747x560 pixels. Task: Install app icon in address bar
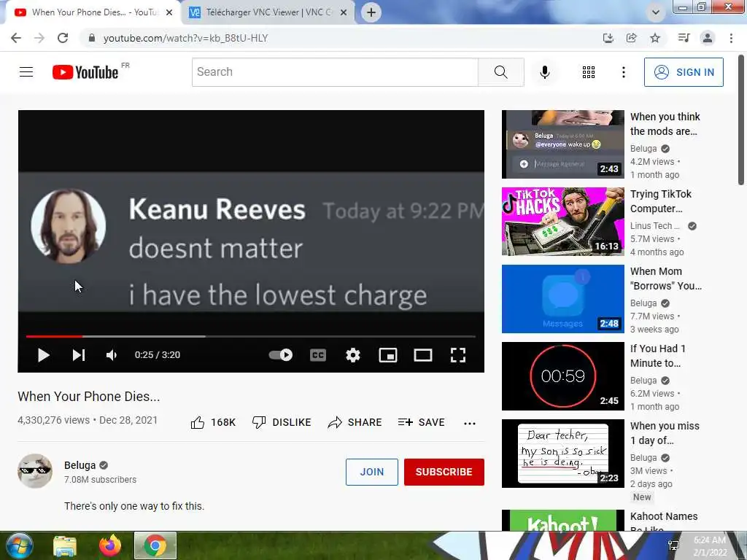608,38
